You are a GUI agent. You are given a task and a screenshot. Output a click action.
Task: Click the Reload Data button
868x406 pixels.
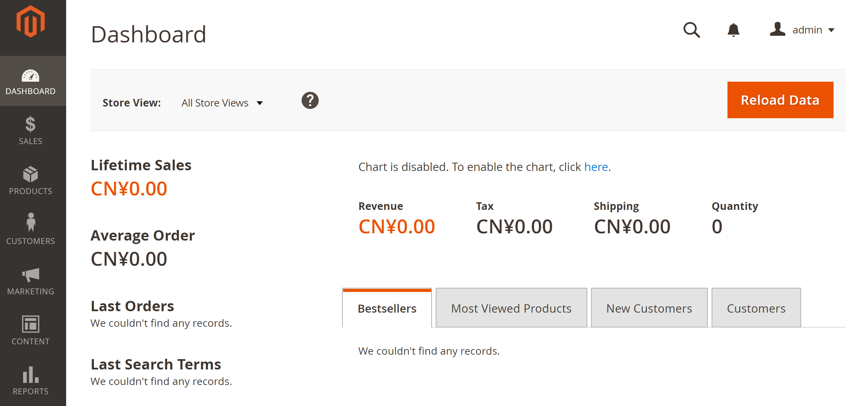[x=780, y=100]
